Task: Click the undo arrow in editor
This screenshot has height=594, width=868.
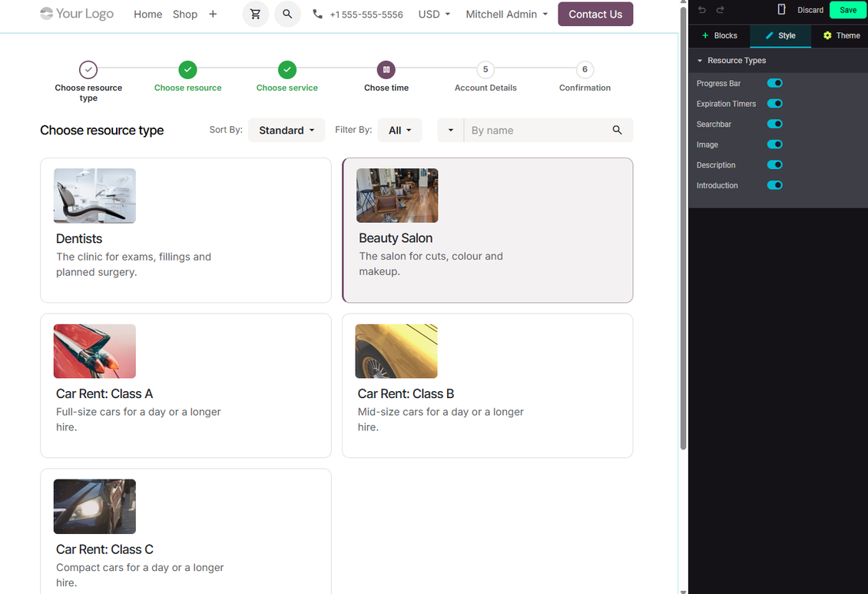Action: point(702,10)
